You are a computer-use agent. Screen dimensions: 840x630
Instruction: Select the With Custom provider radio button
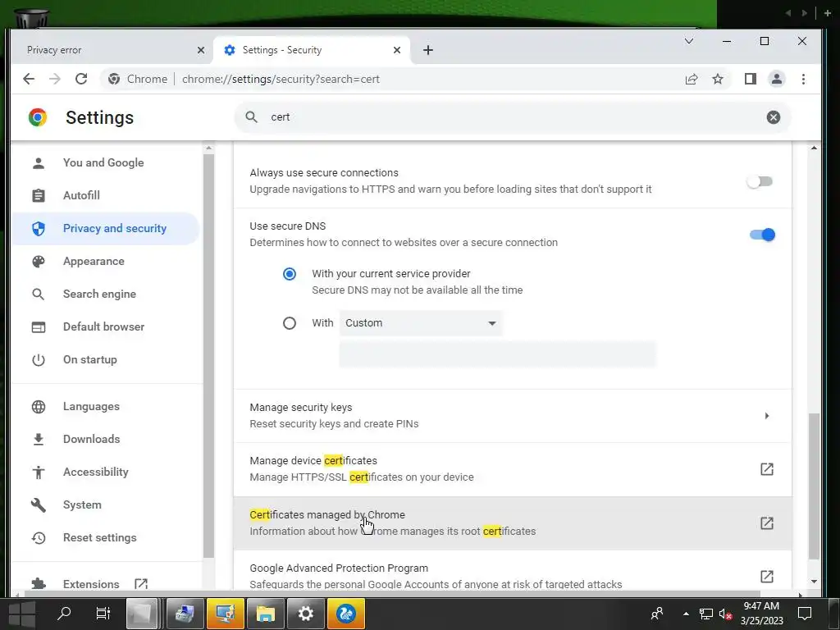(x=290, y=323)
